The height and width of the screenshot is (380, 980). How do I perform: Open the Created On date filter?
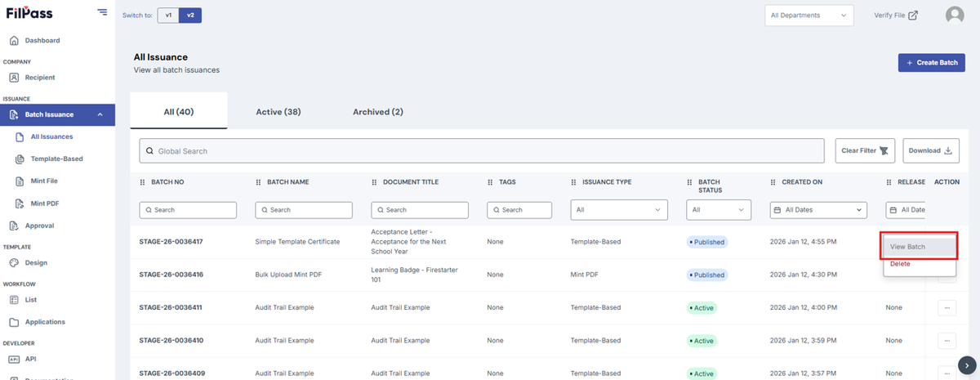[x=818, y=210]
